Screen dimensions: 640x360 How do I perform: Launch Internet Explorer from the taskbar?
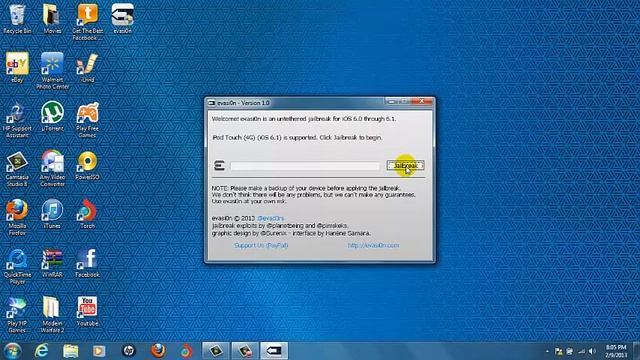(41, 351)
